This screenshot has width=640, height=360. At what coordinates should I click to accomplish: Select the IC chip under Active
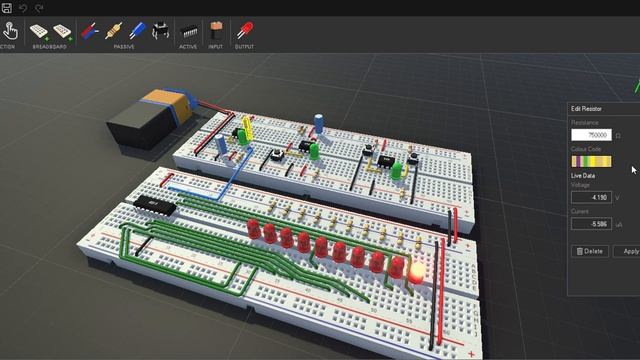(189, 31)
